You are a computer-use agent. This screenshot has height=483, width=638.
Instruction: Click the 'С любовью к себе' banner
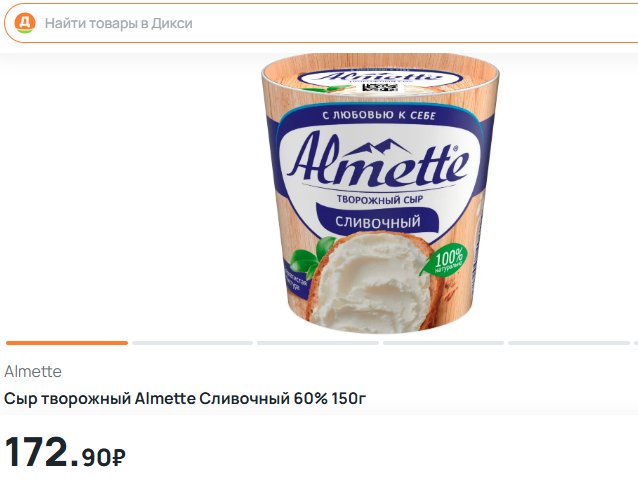click(379, 115)
